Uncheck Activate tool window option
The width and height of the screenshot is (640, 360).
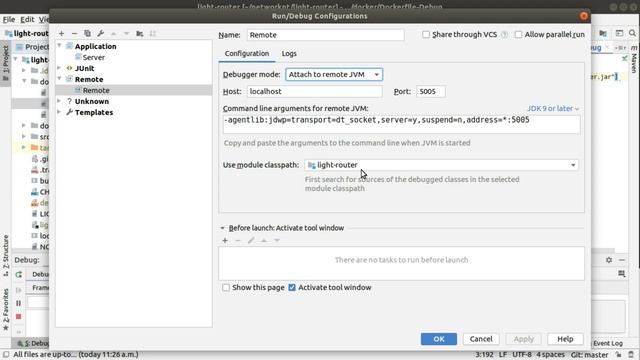[x=292, y=287]
